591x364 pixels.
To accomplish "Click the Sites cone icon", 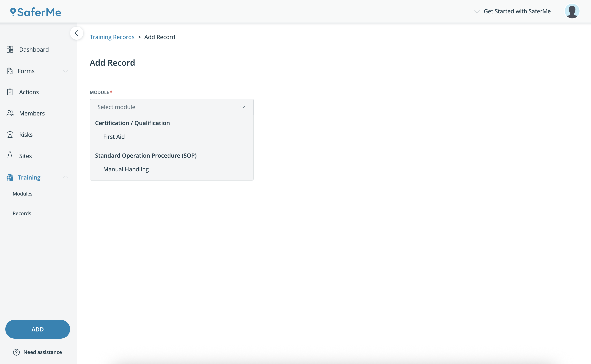I will point(10,155).
